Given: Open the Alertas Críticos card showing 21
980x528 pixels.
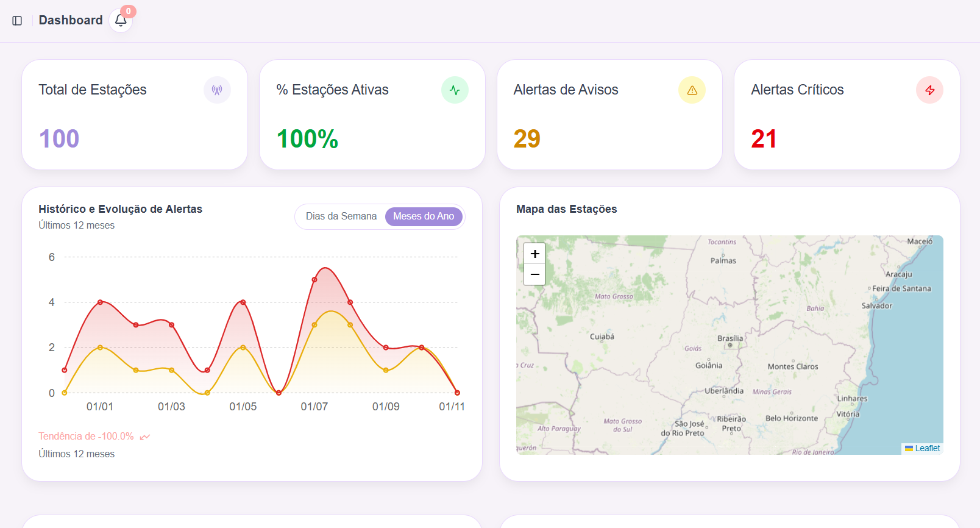Looking at the screenshot, I should tap(847, 115).
